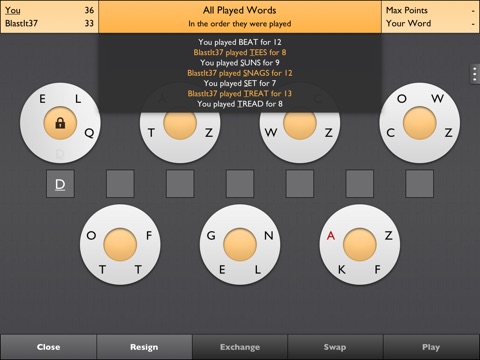Click the Exchange button

[x=240, y=347]
